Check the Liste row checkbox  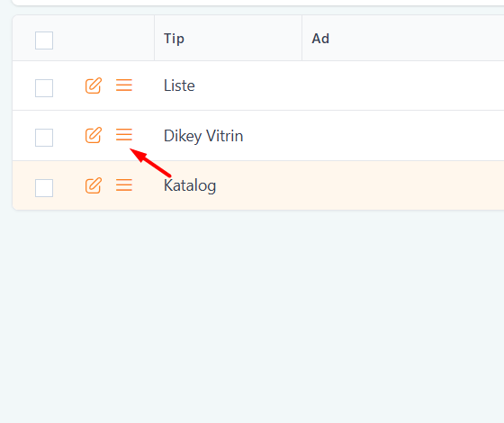pos(44,88)
